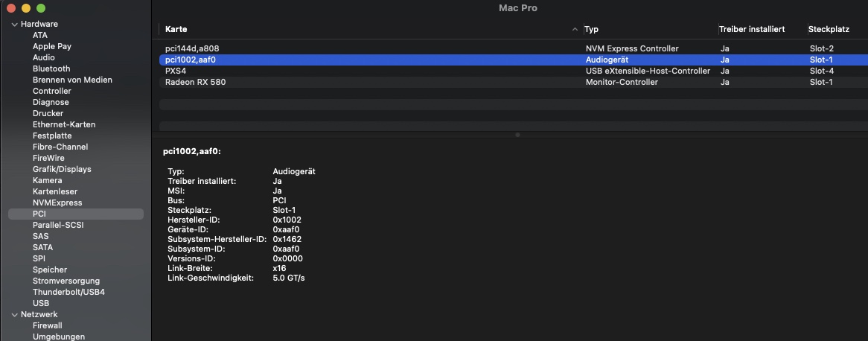The height and width of the screenshot is (341, 868).
Task: Select Grafik/Displays in the sidebar
Action: tap(62, 169)
